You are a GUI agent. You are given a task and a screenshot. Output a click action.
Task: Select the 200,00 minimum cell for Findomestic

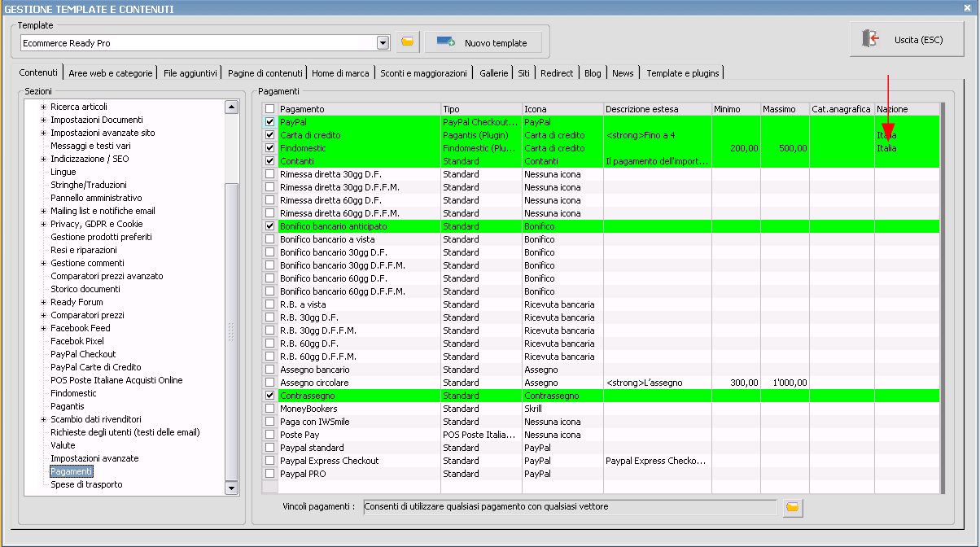[736, 148]
